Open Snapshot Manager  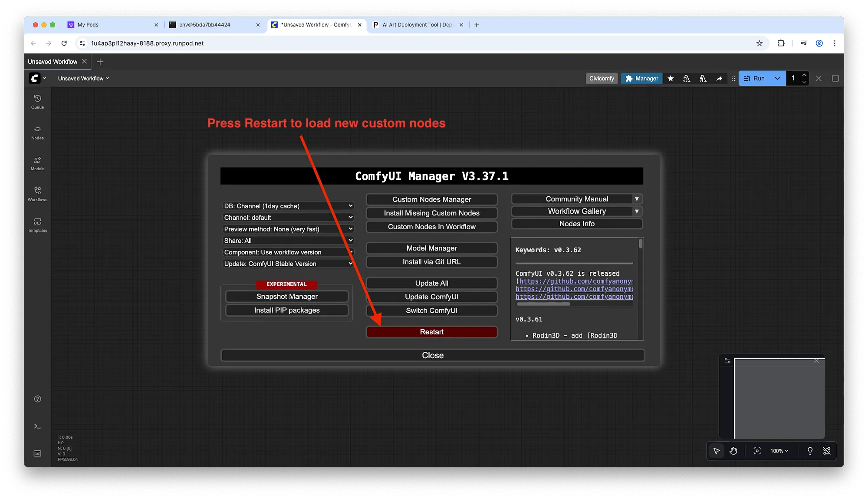tap(287, 296)
